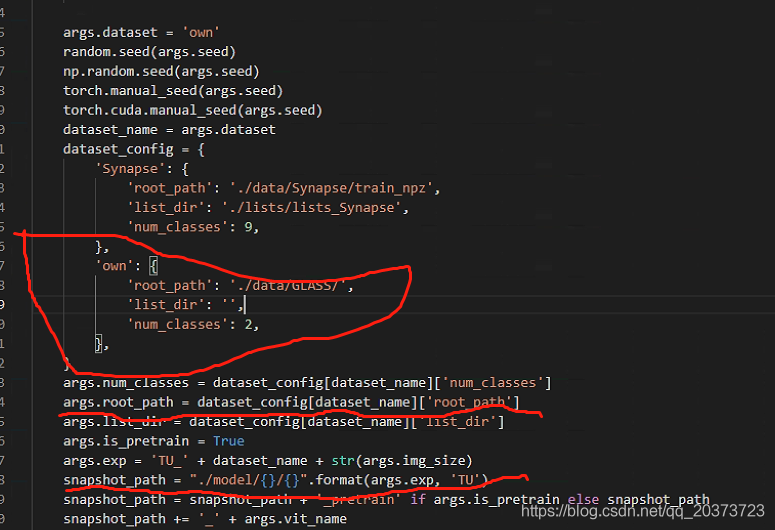This screenshot has width=775, height=530.
Task: Click the empty 'list_dir' string under own
Action: (x=229, y=305)
